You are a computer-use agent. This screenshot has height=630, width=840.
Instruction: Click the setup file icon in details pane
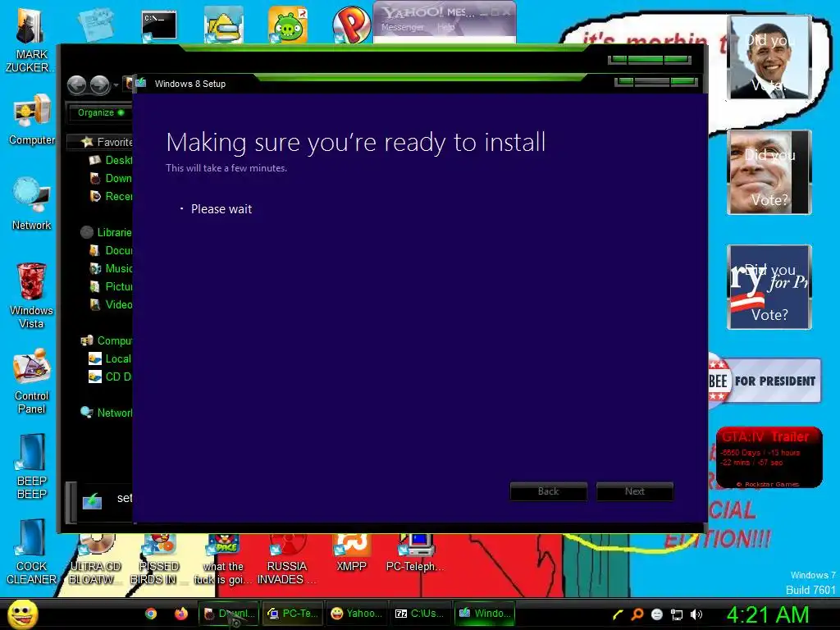(x=92, y=501)
